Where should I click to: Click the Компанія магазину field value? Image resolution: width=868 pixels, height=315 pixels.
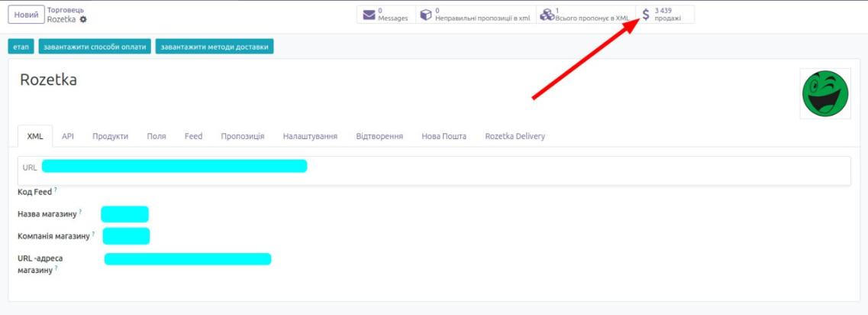click(x=126, y=235)
